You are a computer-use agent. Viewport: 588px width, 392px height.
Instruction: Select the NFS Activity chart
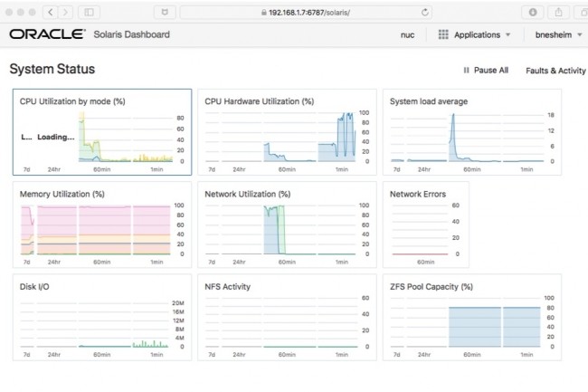point(287,318)
